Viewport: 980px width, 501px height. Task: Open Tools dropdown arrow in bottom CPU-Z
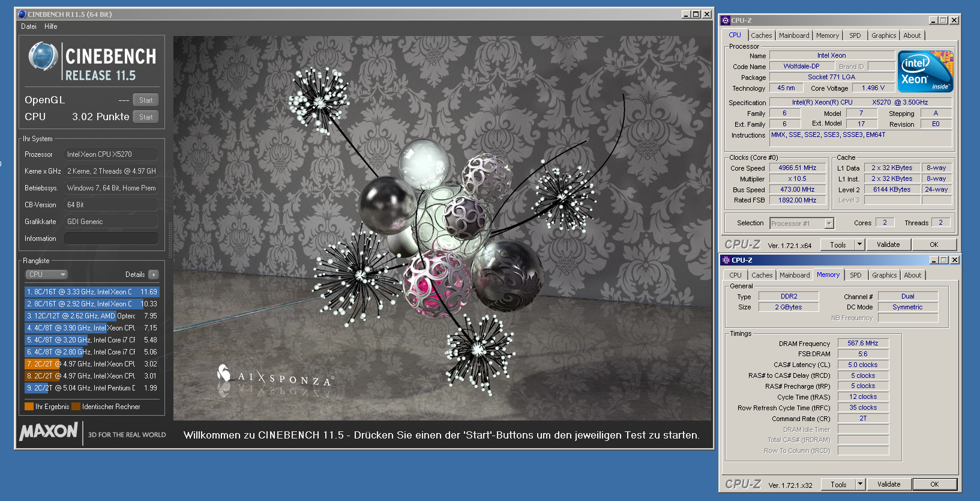coord(860,485)
